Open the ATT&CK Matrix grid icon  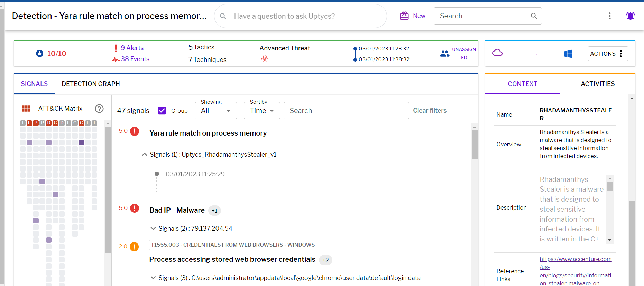coord(26,109)
